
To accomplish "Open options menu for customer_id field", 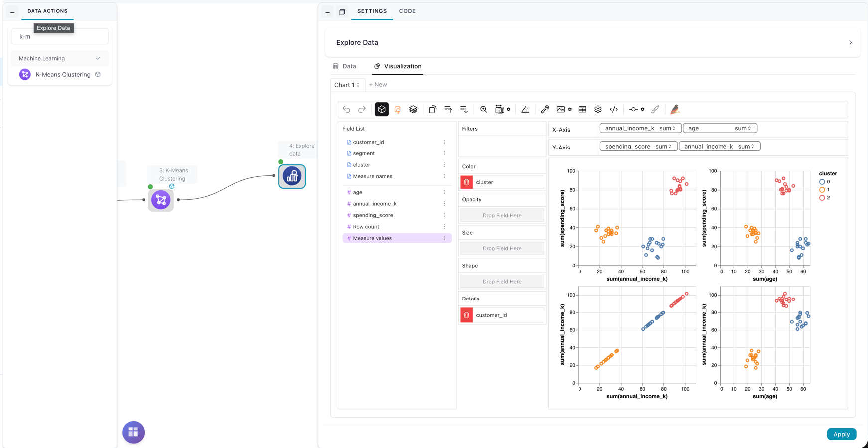I will pos(444,142).
